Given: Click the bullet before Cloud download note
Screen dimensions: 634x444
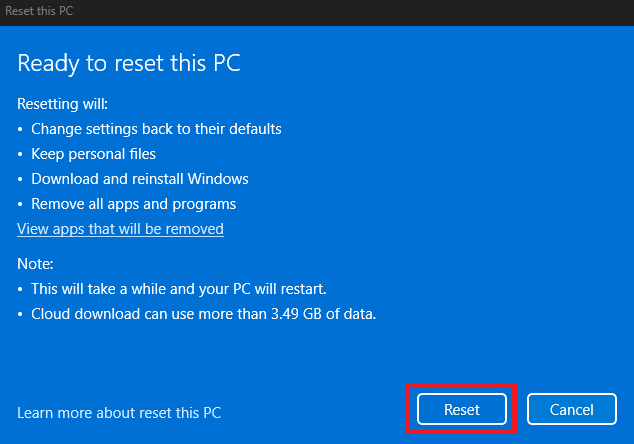Looking at the screenshot, I should pos(21,315).
